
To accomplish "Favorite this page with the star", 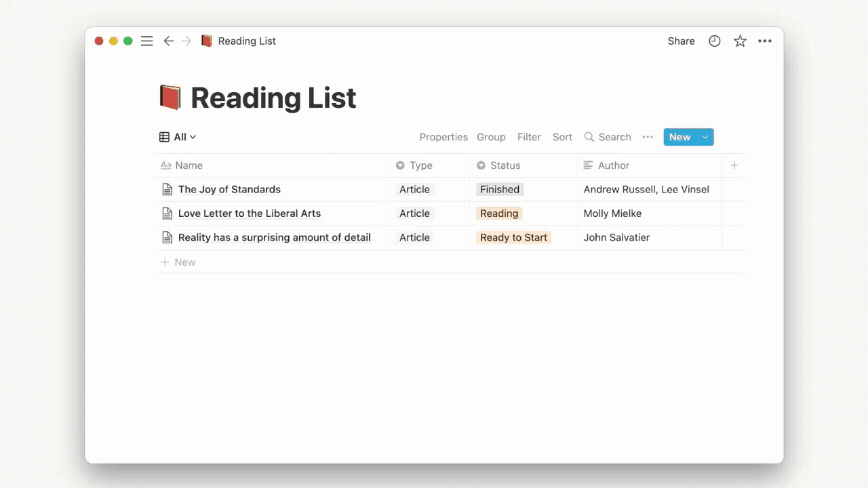I will point(740,41).
